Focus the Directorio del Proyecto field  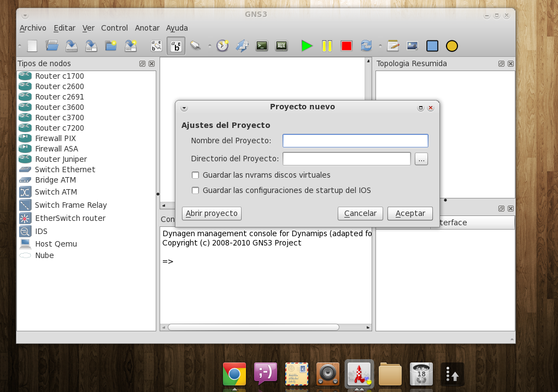[346, 159]
